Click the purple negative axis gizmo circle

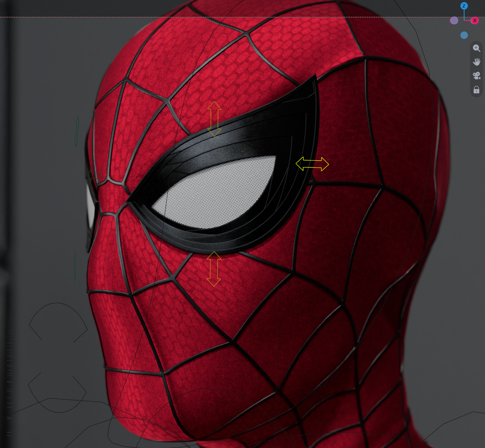[x=454, y=21]
